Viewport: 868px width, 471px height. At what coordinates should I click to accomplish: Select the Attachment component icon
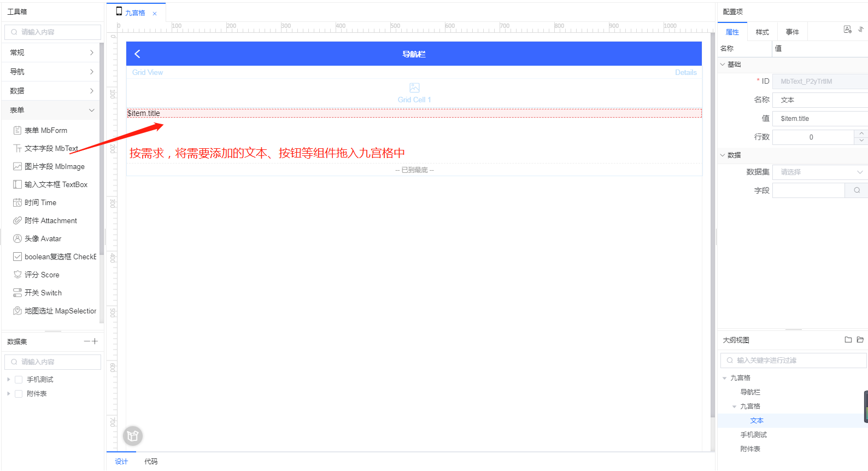point(17,220)
